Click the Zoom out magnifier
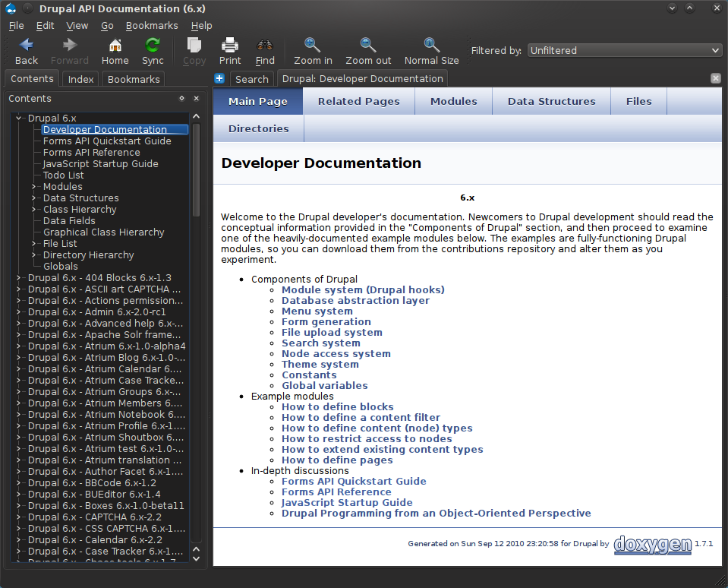 [x=368, y=45]
